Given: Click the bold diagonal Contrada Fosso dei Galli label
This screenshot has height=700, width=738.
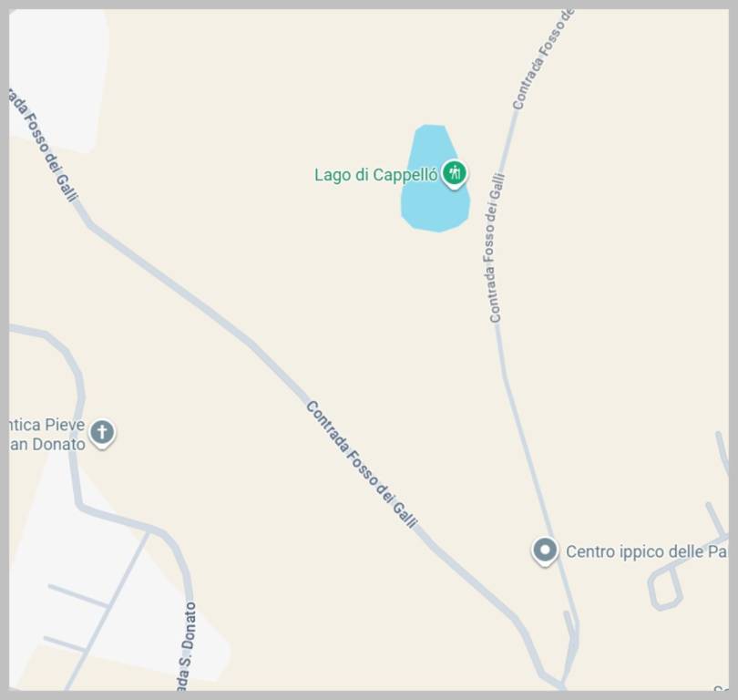Looking at the screenshot, I should tap(362, 465).
